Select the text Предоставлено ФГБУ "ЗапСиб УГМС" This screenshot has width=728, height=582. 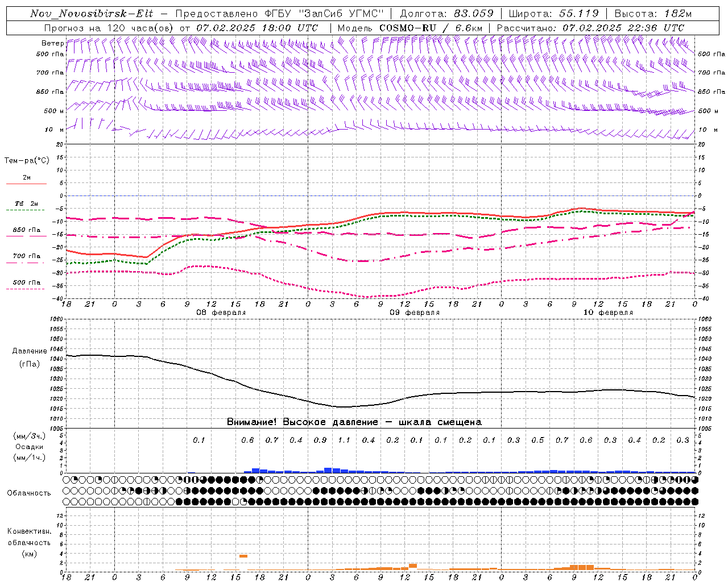pyautogui.click(x=280, y=14)
